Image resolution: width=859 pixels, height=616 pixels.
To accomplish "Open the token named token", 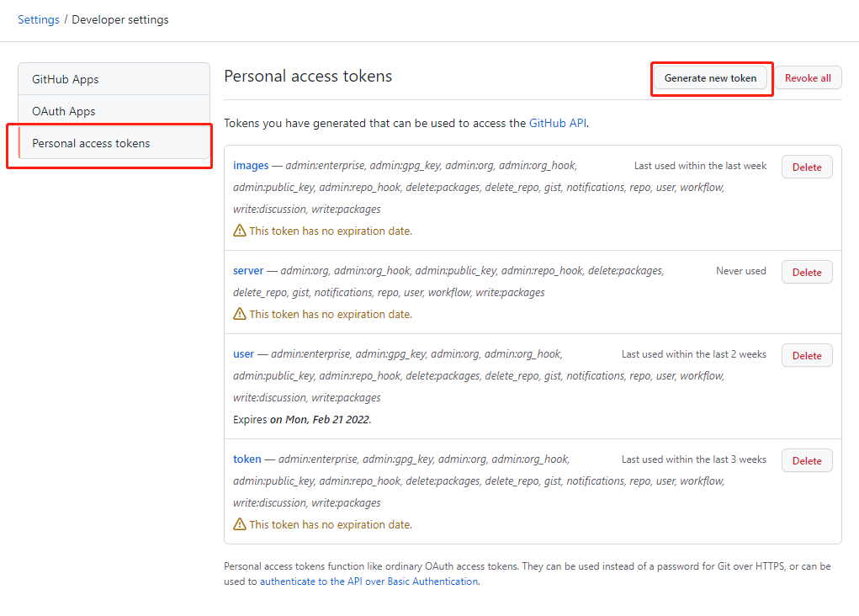I will pos(247,459).
